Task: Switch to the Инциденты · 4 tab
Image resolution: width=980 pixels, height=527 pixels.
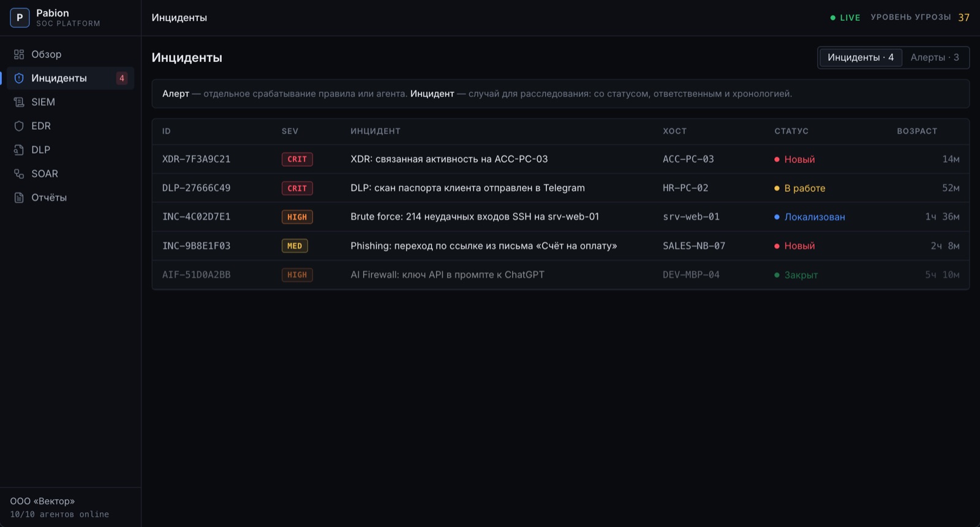Action: click(x=861, y=58)
